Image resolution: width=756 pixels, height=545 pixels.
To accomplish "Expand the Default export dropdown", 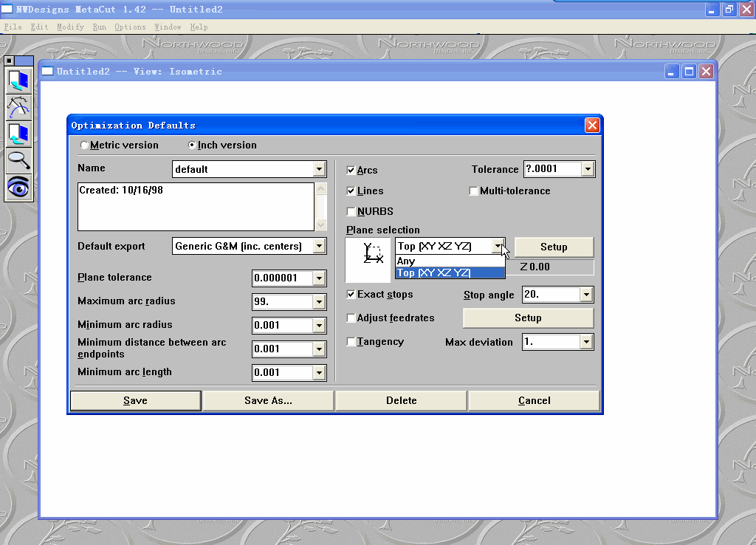I will coord(319,246).
